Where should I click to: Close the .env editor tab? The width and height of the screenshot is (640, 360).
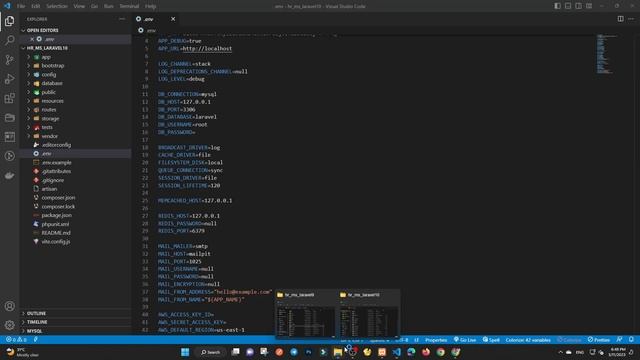(x=173, y=19)
